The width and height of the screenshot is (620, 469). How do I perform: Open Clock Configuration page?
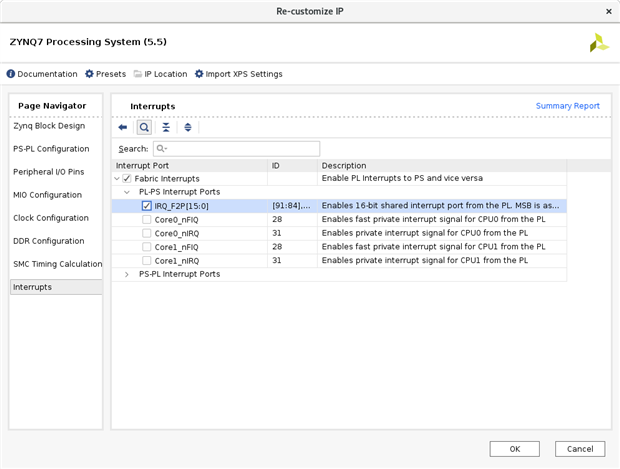click(x=51, y=218)
